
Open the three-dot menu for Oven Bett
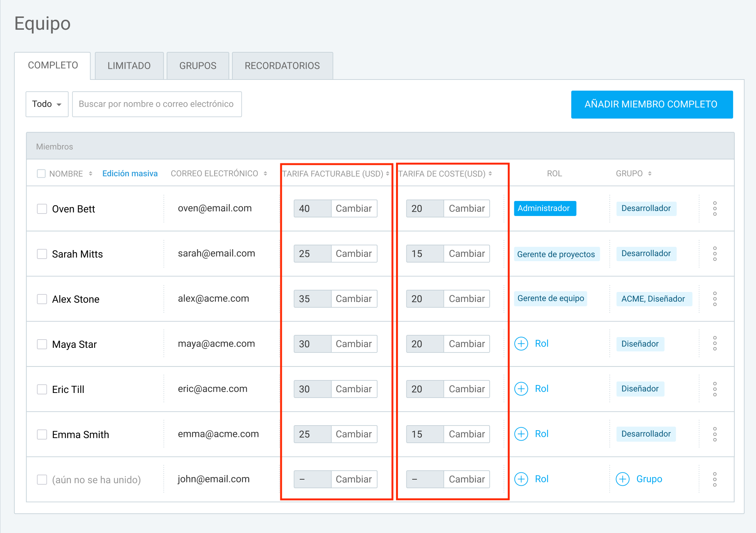pos(715,208)
